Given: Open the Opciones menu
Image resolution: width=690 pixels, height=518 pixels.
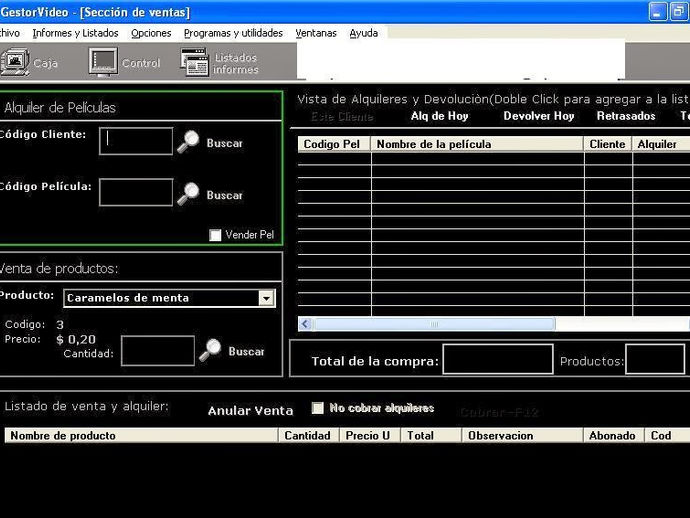Looking at the screenshot, I should point(151,33).
